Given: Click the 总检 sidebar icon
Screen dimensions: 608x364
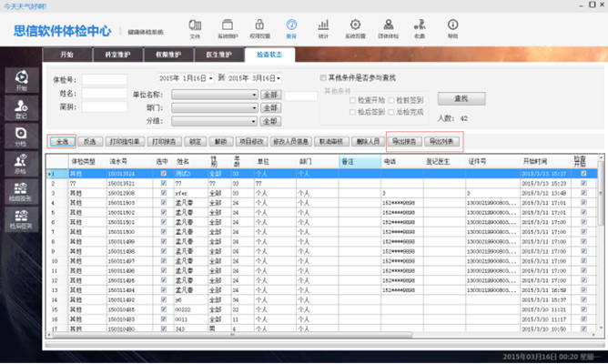Looking at the screenshot, I should click(21, 164).
